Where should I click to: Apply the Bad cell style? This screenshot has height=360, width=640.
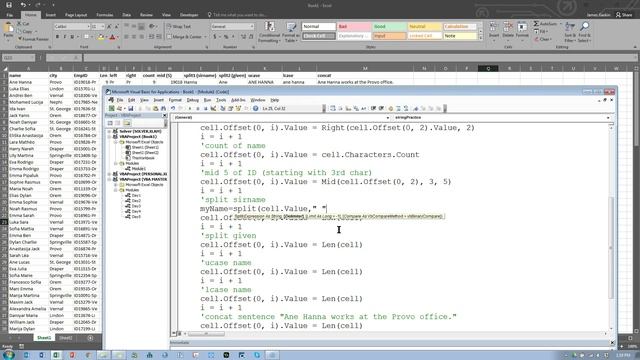point(354,27)
